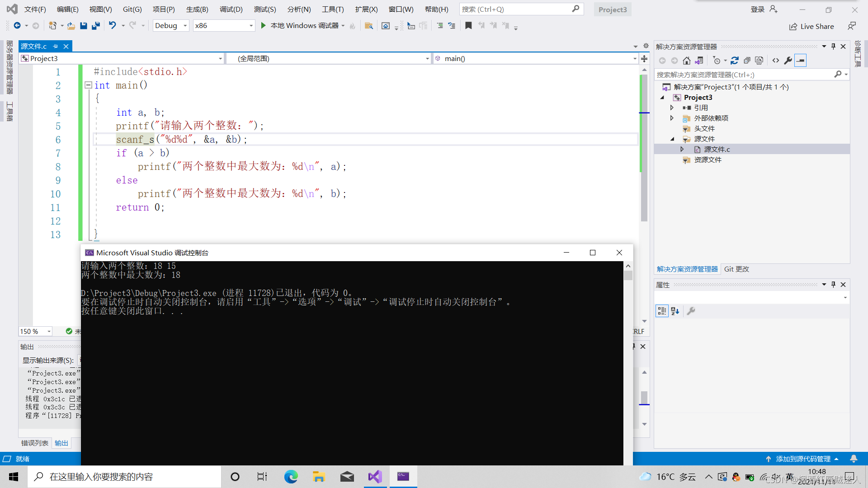The width and height of the screenshot is (868, 488).
Task: Click Home icon in Solution Explorer
Action: point(686,61)
